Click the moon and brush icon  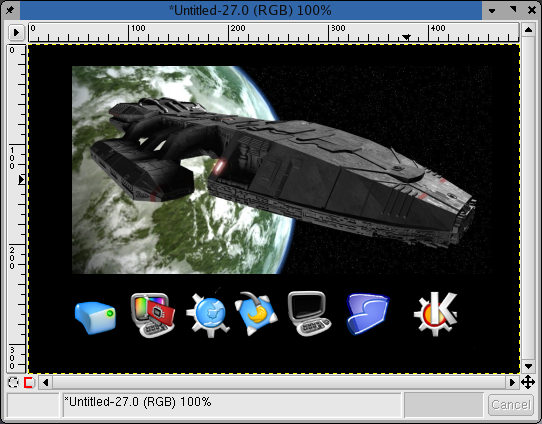click(x=256, y=313)
